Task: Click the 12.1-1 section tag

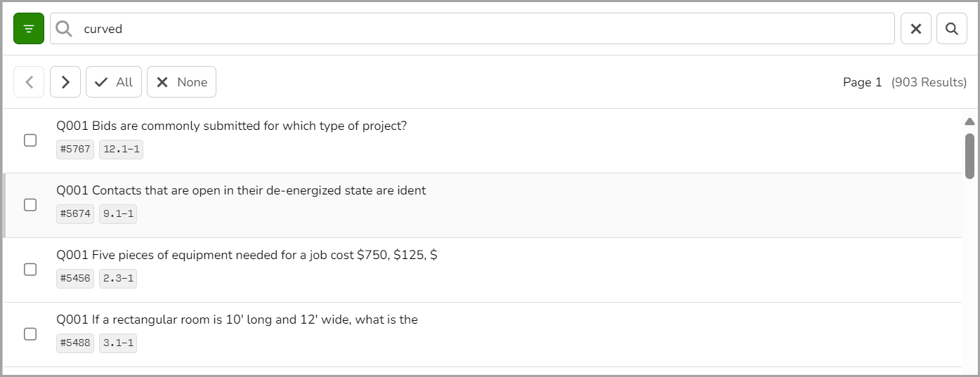Action: (121, 150)
